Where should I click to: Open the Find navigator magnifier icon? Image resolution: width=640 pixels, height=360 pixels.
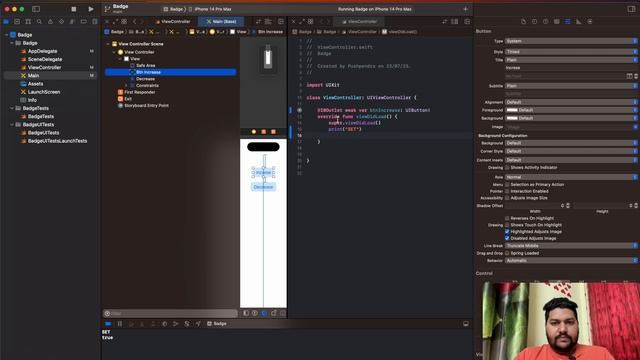tap(39, 21)
